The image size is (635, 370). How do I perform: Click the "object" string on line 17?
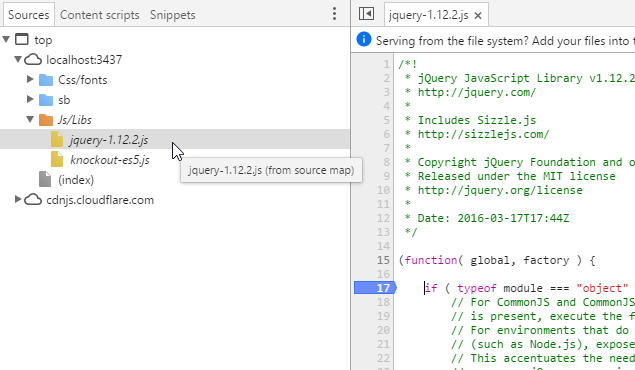click(602, 288)
